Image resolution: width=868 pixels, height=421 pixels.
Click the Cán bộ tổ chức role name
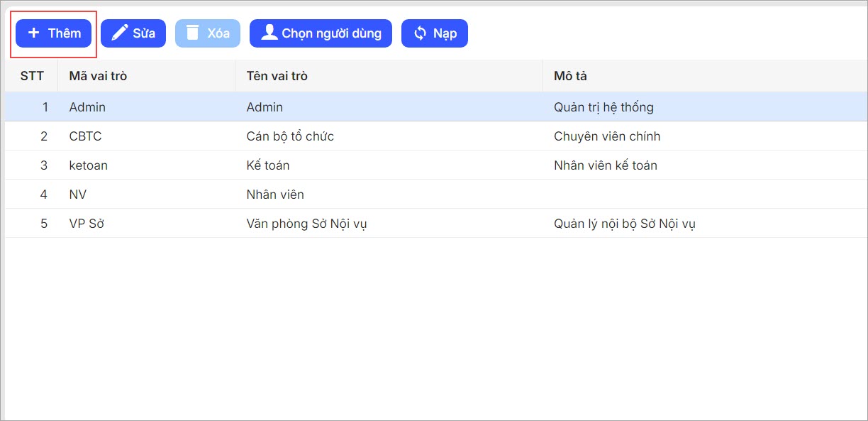pos(290,136)
